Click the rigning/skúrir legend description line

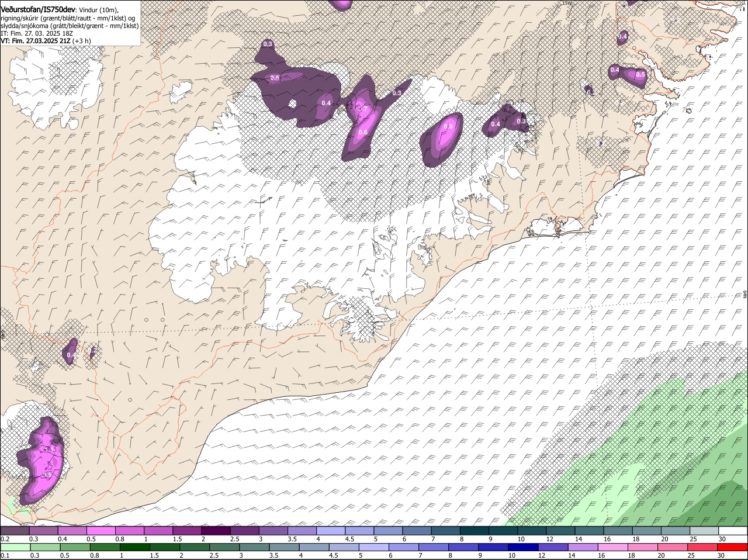[68, 19]
